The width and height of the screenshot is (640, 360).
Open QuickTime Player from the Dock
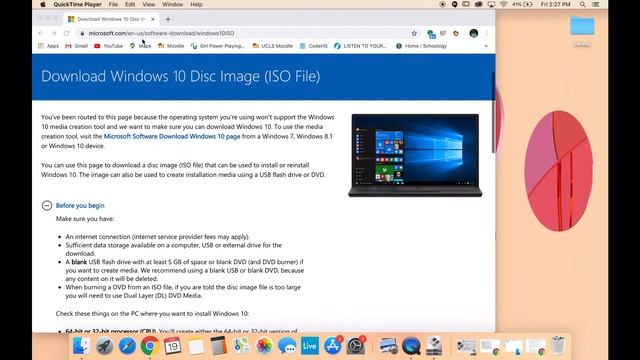point(411,346)
